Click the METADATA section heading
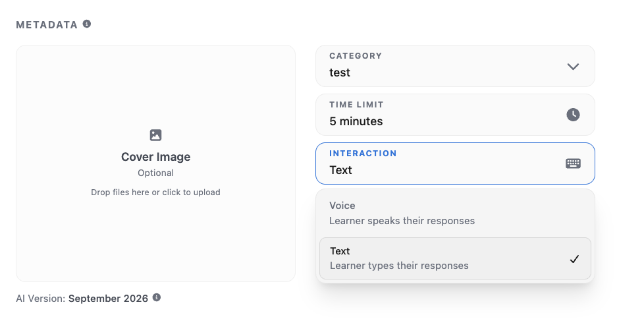 click(47, 24)
